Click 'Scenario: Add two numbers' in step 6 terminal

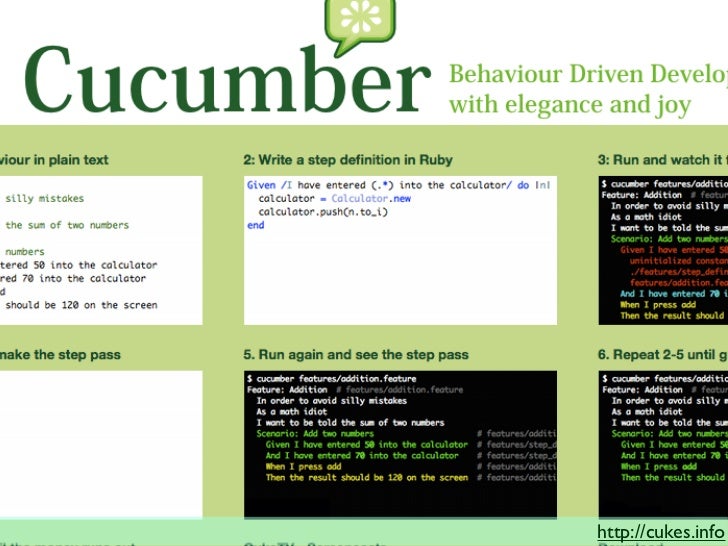pyautogui.click(x=670, y=434)
